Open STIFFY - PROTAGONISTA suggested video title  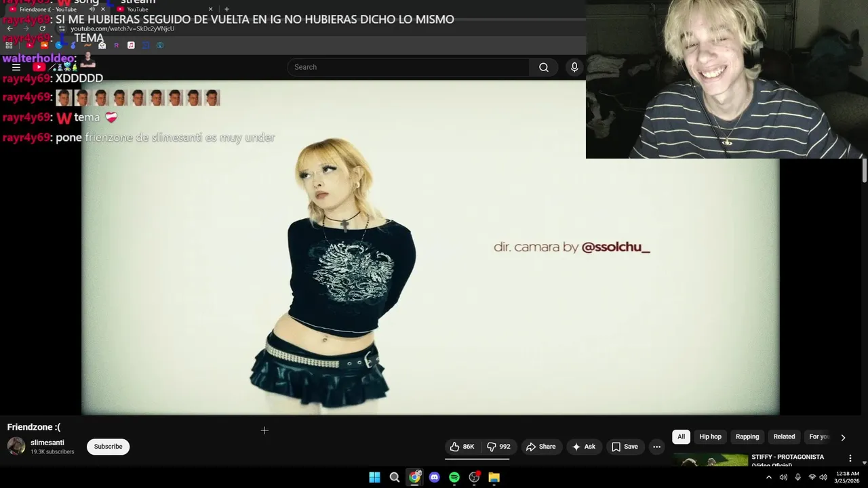[x=787, y=460]
